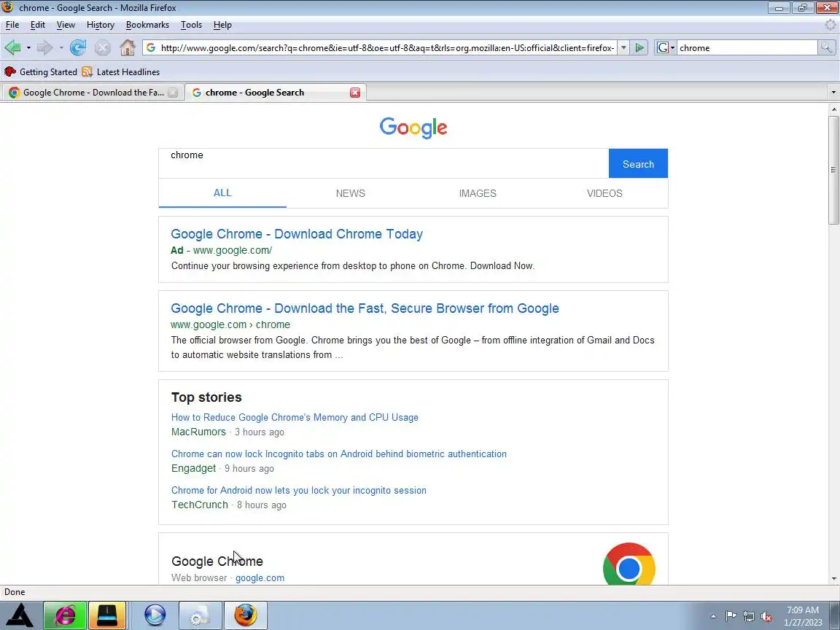The image size is (840, 630).
Task: Click the Stop loading icon
Action: pyautogui.click(x=102, y=47)
